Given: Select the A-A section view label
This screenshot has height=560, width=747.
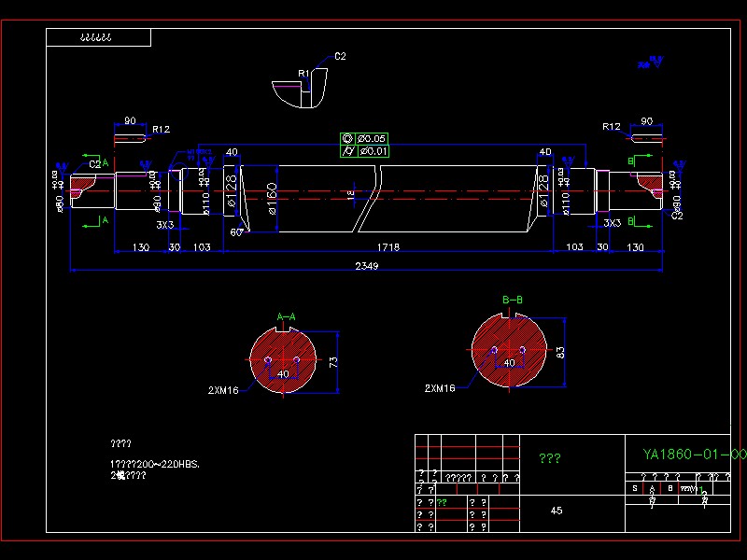Looking at the screenshot, I should [x=287, y=316].
